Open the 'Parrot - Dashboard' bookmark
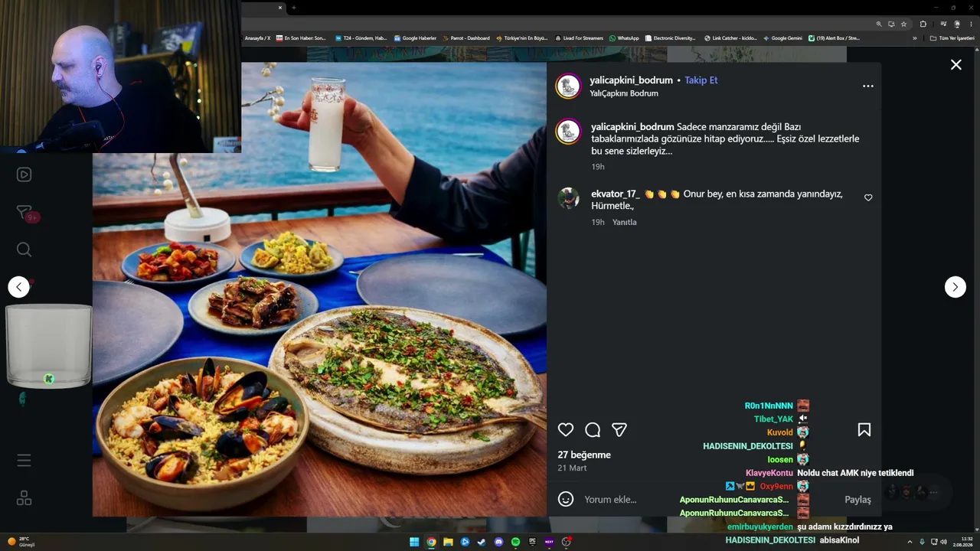The height and width of the screenshot is (551, 980). point(465,38)
